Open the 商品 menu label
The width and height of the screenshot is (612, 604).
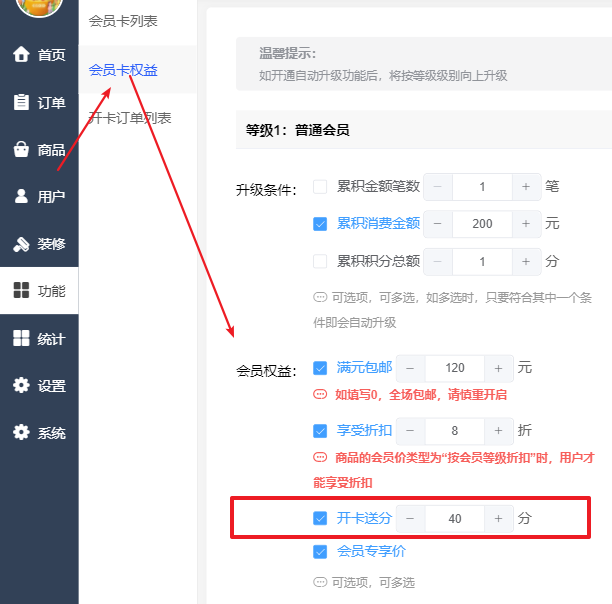[52, 150]
